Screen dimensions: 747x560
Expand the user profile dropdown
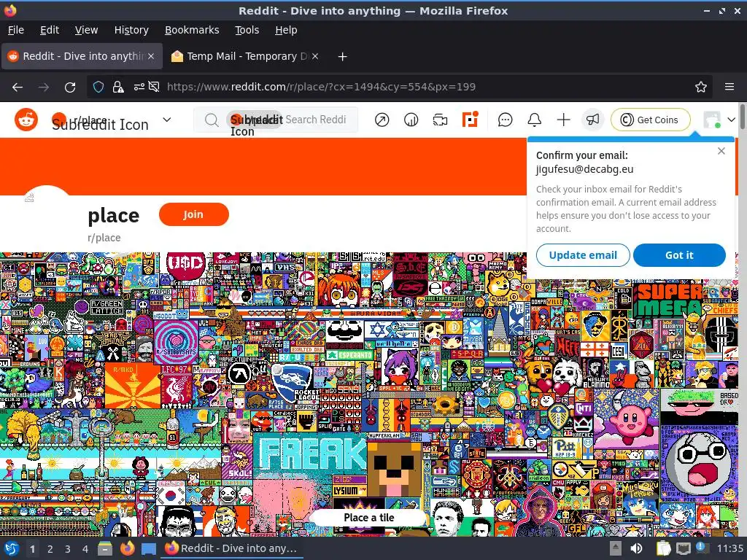(x=731, y=120)
